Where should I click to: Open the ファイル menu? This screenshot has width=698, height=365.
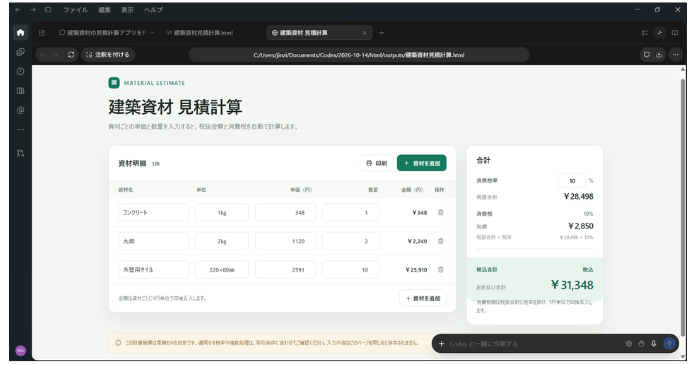tap(75, 9)
